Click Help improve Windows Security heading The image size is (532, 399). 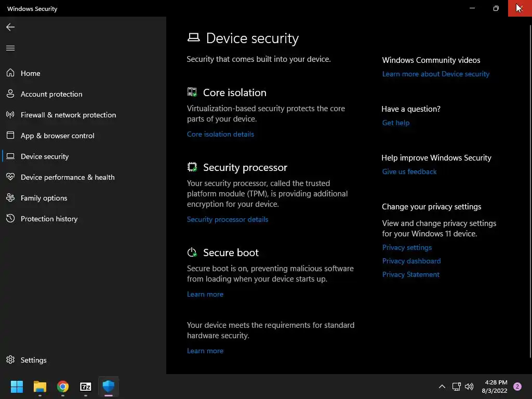(436, 158)
